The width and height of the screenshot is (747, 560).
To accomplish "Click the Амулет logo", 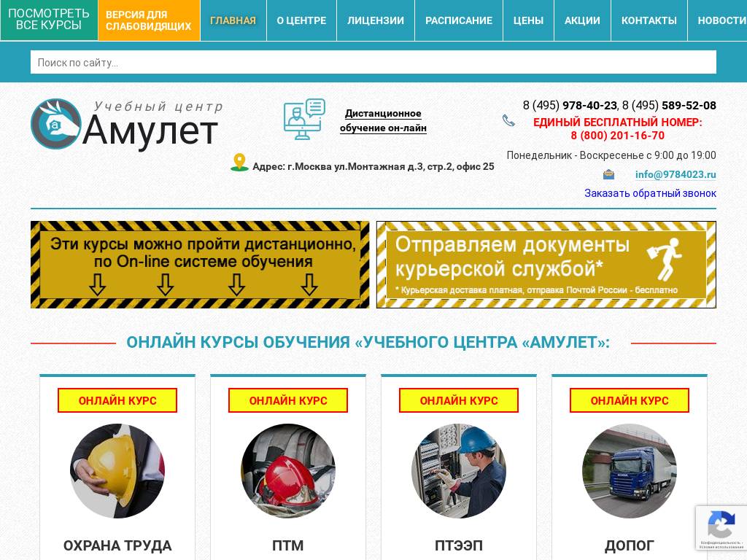I will tap(125, 124).
